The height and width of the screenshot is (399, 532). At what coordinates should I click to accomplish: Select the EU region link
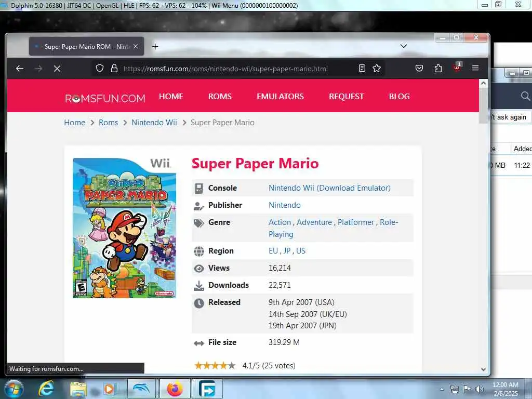(x=273, y=251)
